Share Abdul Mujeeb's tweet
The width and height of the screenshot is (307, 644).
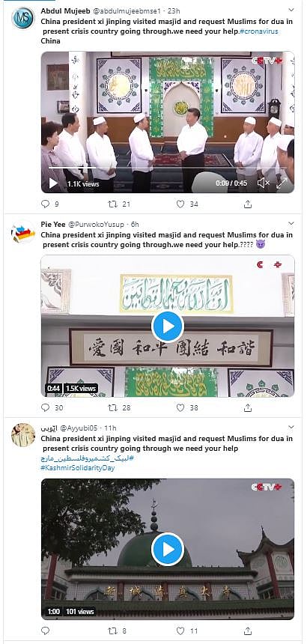click(x=248, y=204)
